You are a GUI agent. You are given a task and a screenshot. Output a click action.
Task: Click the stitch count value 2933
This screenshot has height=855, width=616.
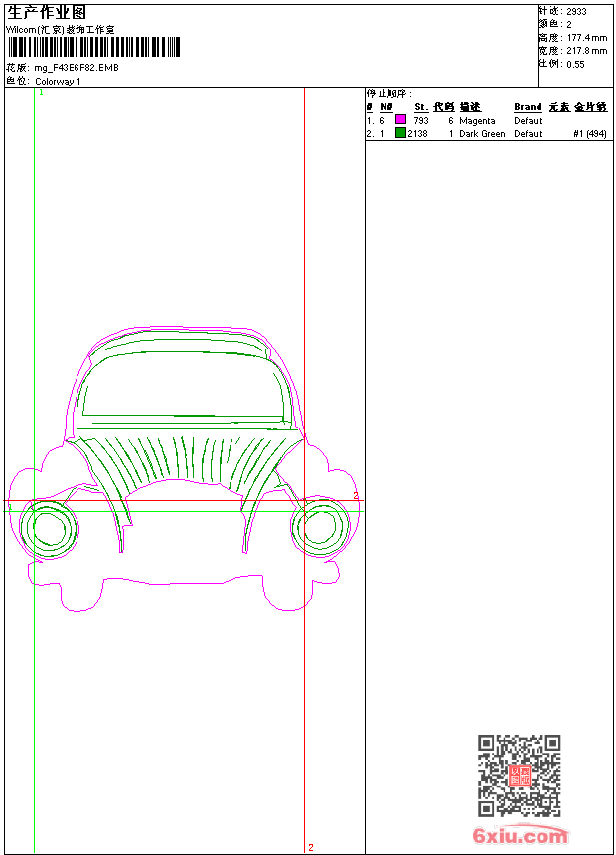coord(576,12)
